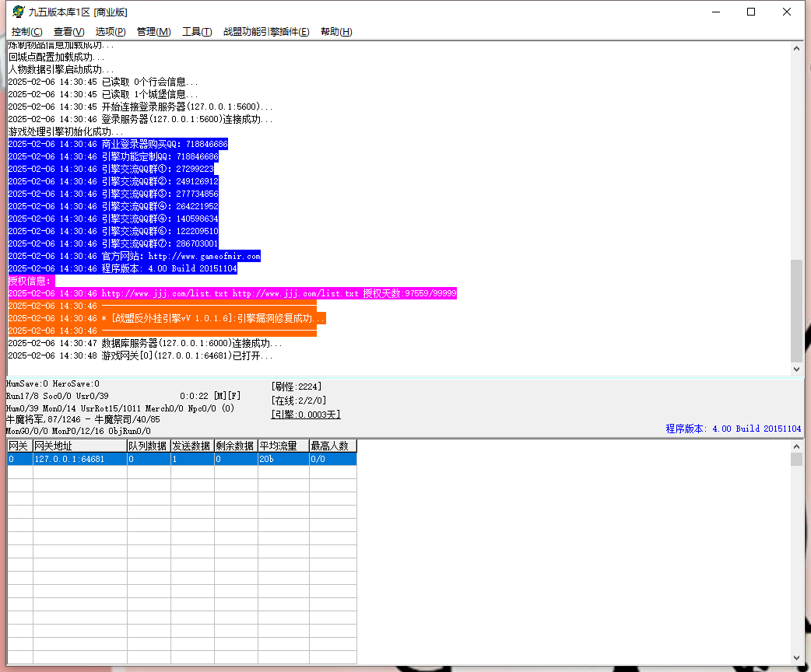The height and width of the screenshot is (672, 811).
Task: Click gateway table scrollbar down arrow
Action: point(796,657)
